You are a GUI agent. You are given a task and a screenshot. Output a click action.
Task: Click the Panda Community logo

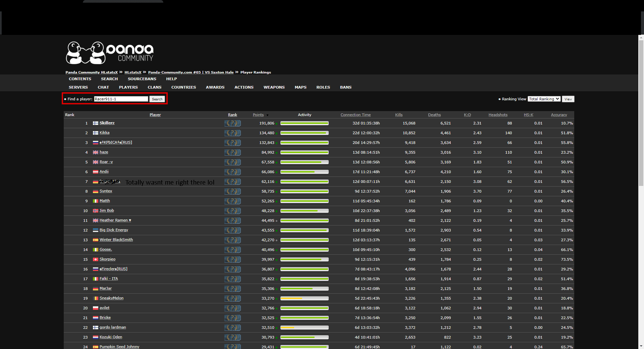110,53
